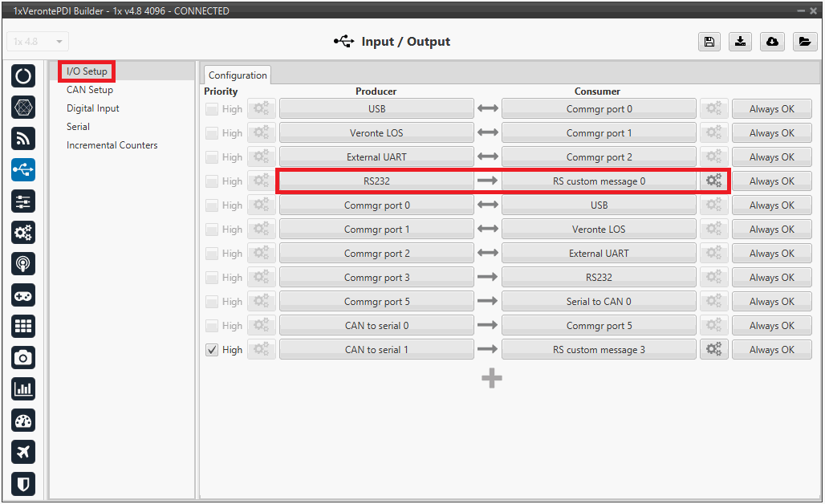Open the folder icon in top toolbar
The height and width of the screenshot is (504, 825).
coord(804,42)
